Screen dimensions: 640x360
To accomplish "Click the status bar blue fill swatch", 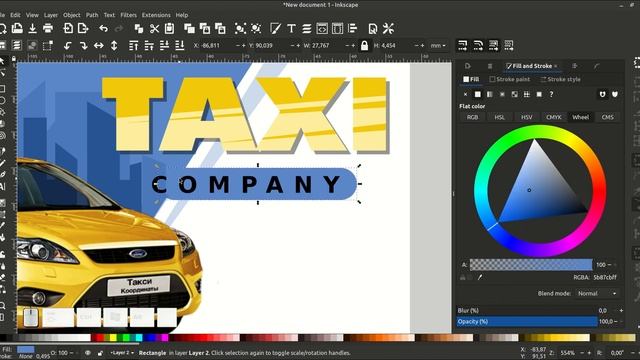I will (25, 349).
